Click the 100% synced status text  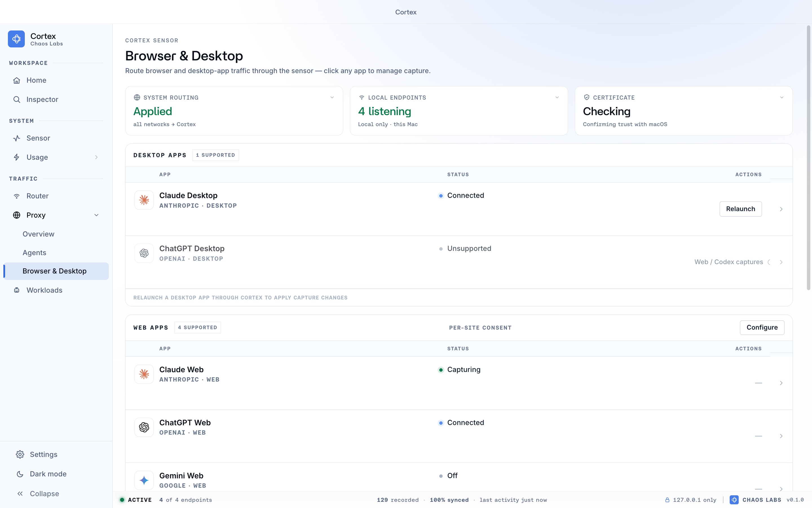click(449, 500)
